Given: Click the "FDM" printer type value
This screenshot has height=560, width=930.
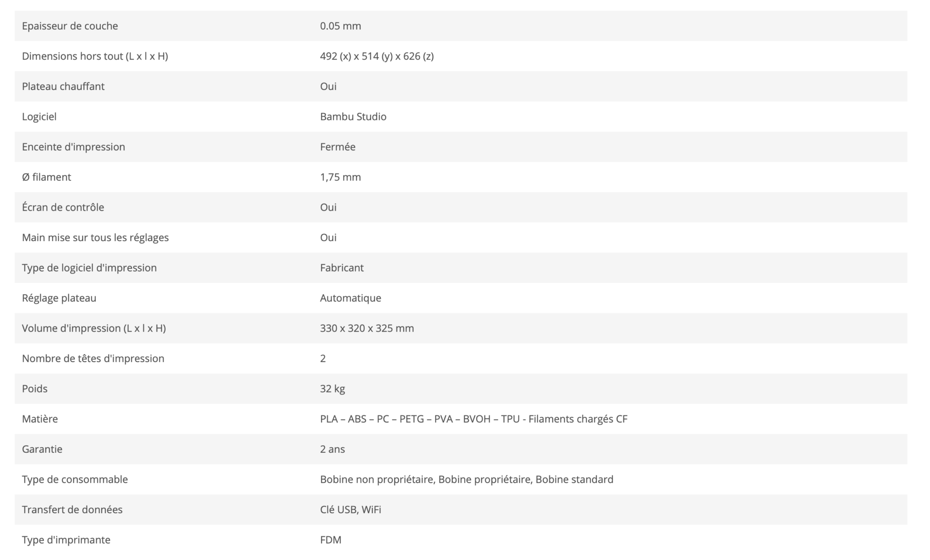Looking at the screenshot, I should (x=330, y=540).
